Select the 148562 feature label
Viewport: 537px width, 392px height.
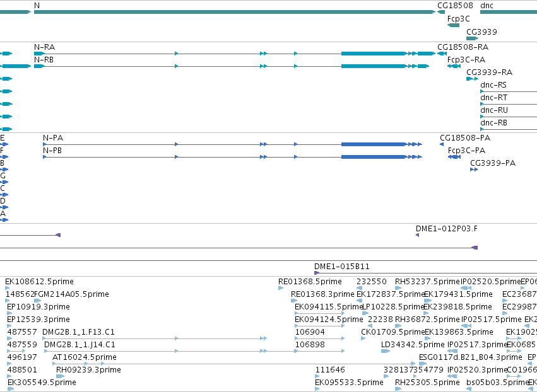pyautogui.click(x=20, y=294)
